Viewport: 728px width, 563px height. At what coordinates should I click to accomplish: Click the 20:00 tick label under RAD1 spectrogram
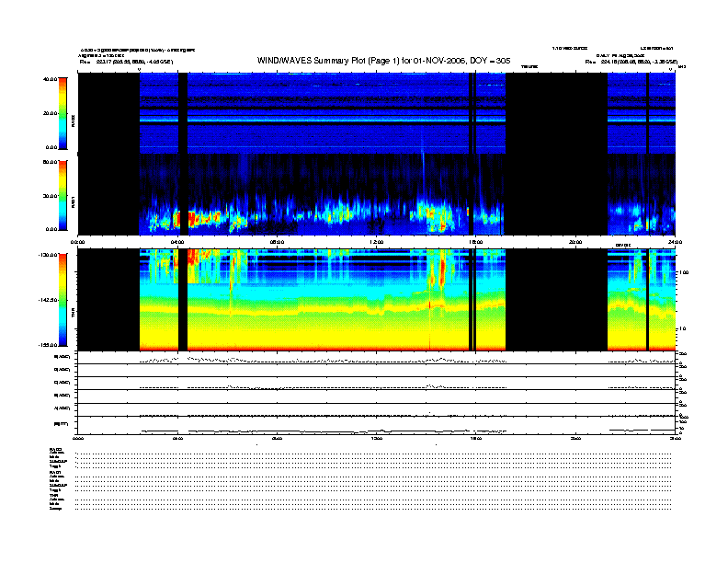(575, 242)
